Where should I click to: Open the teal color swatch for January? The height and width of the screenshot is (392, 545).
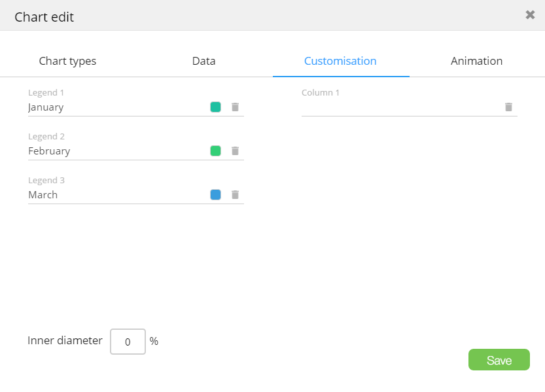(215, 107)
